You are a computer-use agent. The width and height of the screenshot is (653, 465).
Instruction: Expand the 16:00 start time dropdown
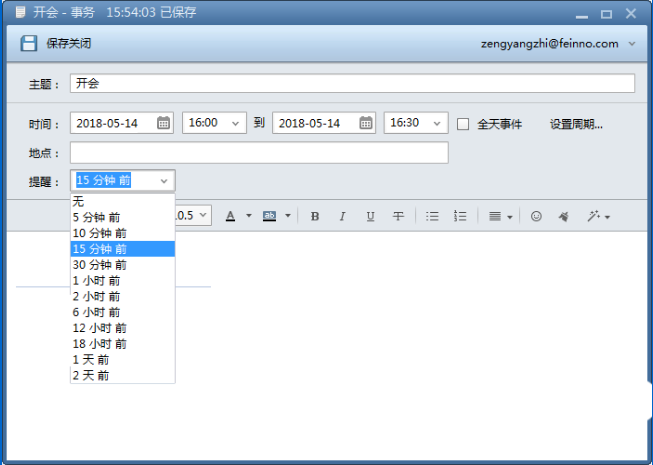pyautogui.click(x=235, y=124)
